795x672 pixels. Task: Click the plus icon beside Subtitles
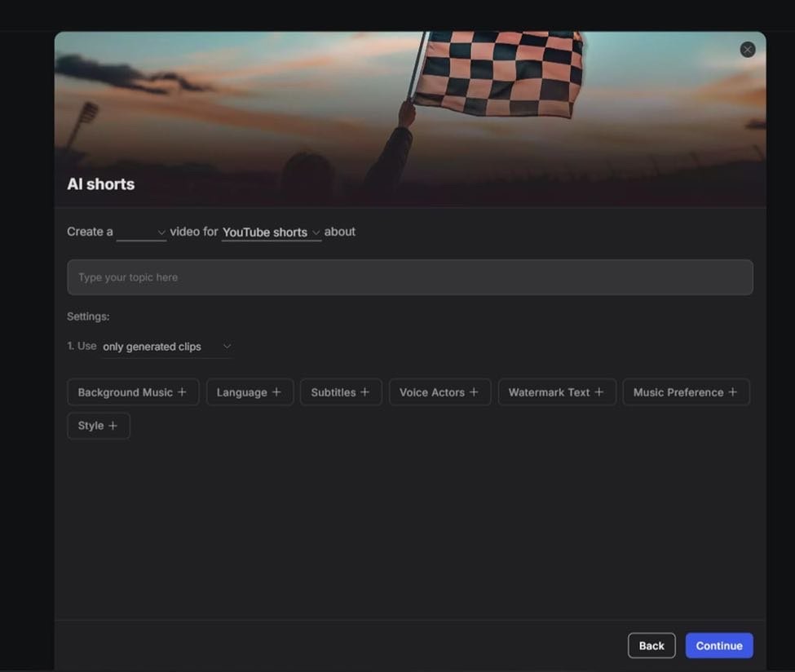(x=364, y=392)
